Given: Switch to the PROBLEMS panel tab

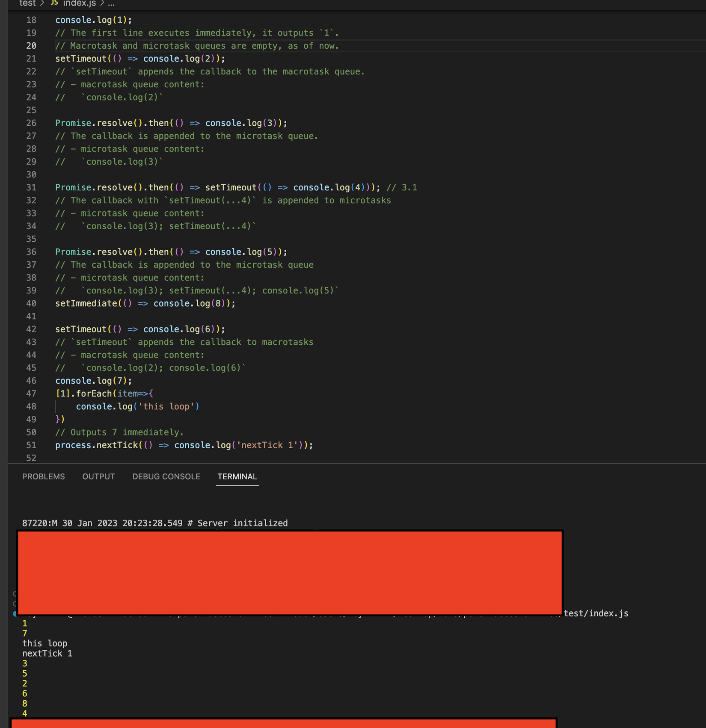Looking at the screenshot, I should coord(44,476).
